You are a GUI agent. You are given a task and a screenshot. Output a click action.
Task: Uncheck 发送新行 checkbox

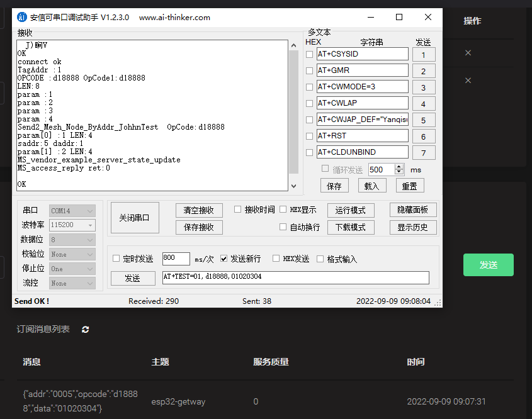coord(224,259)
